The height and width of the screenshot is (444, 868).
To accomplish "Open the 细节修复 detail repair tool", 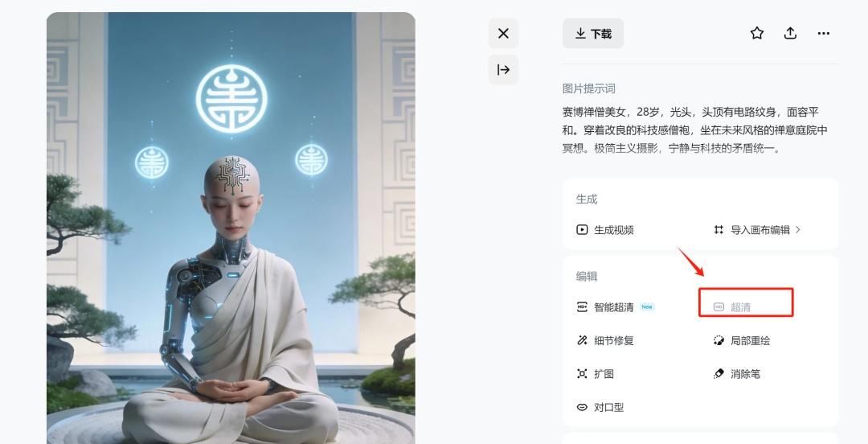I will 605,340.
